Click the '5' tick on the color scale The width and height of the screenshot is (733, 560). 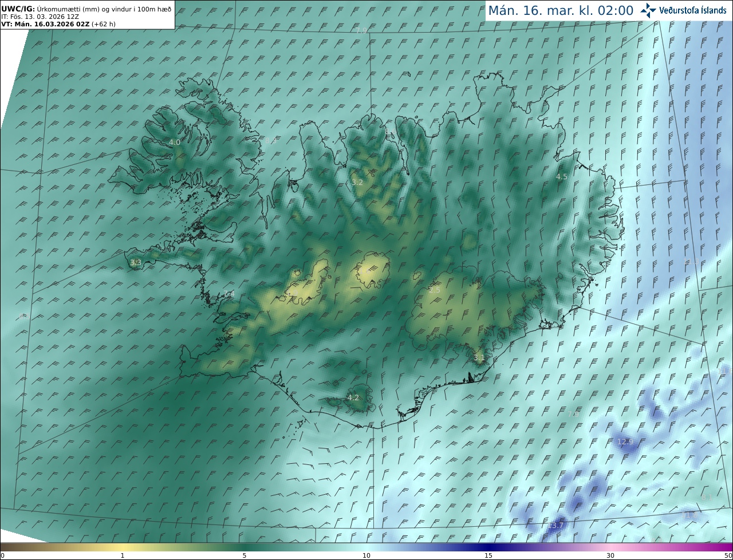pyautogui.click(x=245, y=555)
